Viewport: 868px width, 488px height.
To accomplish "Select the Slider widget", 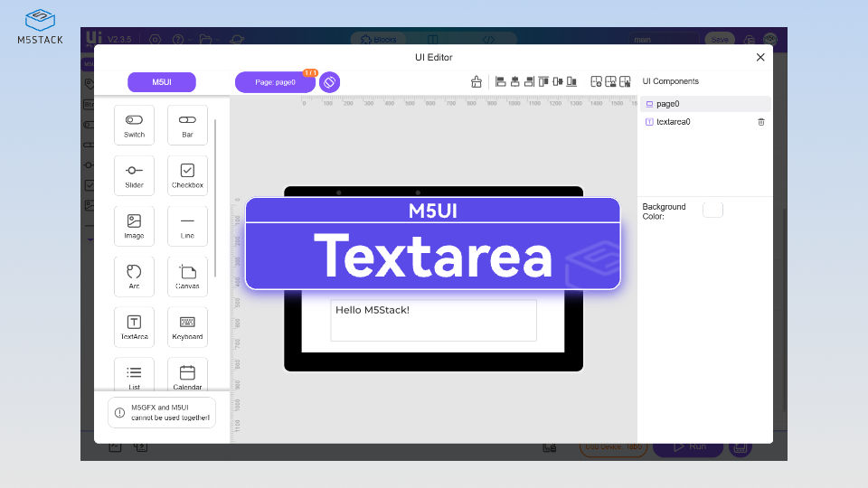I will point(134,175).
